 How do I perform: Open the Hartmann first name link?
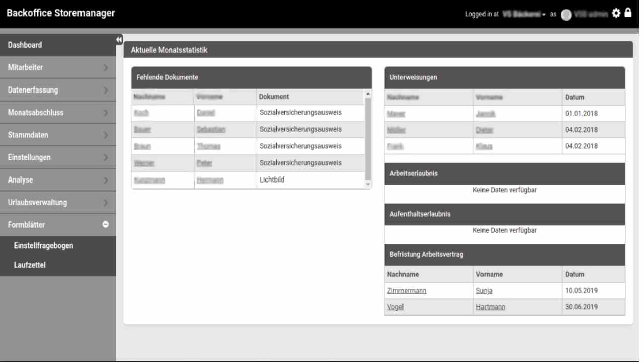tap(490, 307)
